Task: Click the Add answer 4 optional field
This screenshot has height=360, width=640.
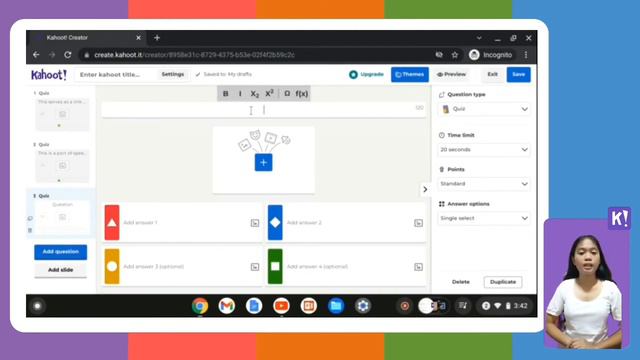Action: click(347, 266)
